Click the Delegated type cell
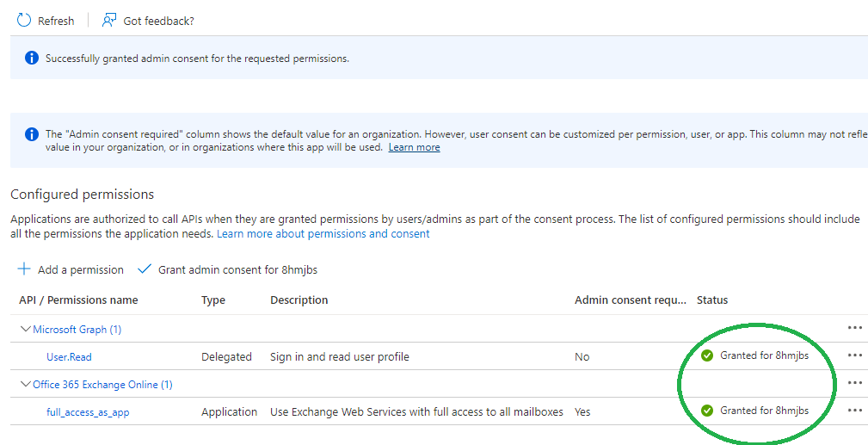868x445 pixels. 226,357
